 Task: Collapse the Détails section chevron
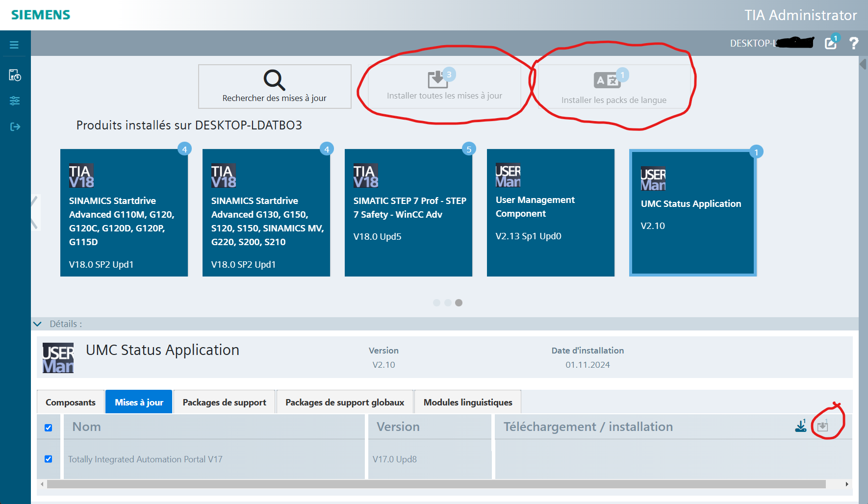[37, 324]
